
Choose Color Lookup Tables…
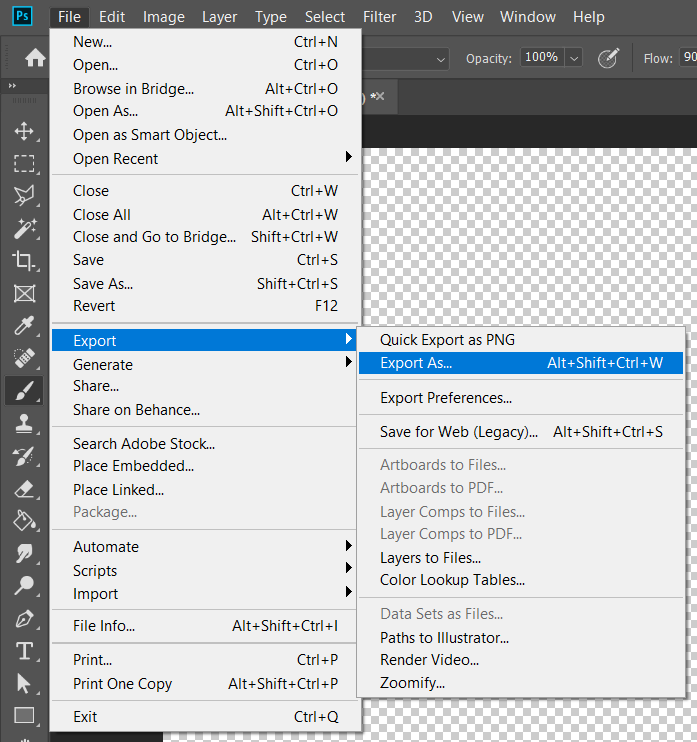(x=521, y=580)
